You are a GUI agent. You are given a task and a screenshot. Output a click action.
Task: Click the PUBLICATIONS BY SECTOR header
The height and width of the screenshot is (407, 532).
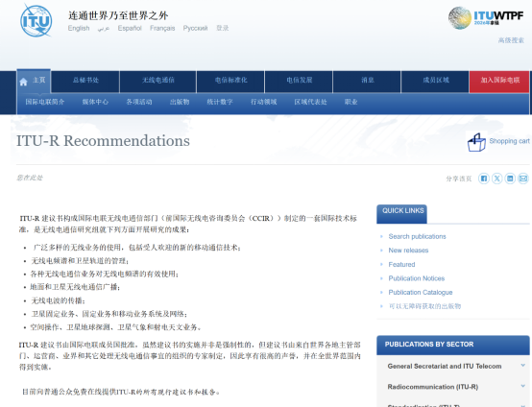(453, 345)
